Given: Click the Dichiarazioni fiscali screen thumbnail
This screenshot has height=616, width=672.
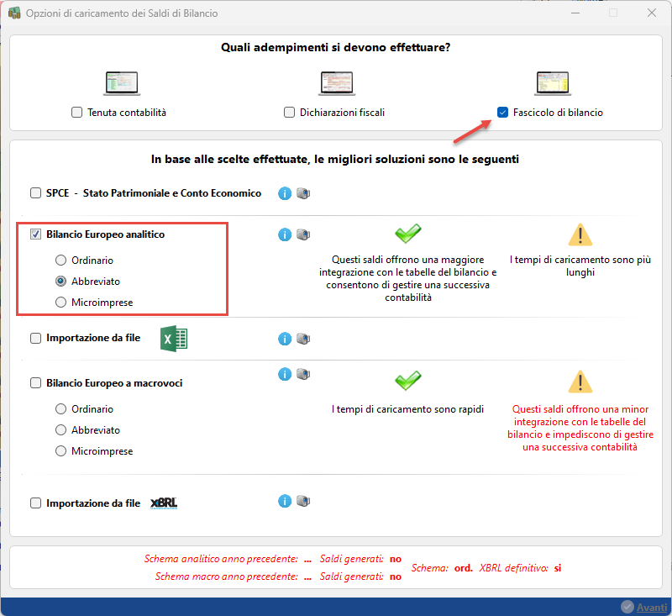Looking at the screenshot, I should [337, 83].
